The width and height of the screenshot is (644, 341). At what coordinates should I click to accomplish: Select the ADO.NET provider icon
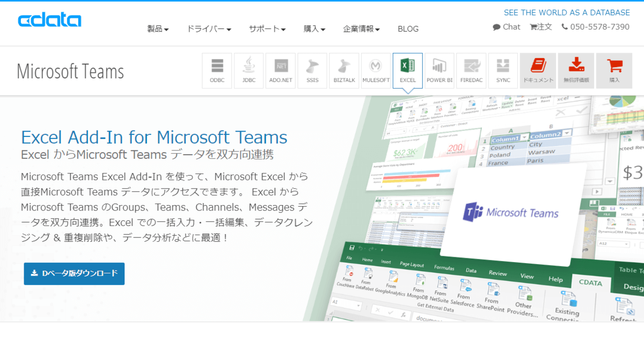point(281,71)
